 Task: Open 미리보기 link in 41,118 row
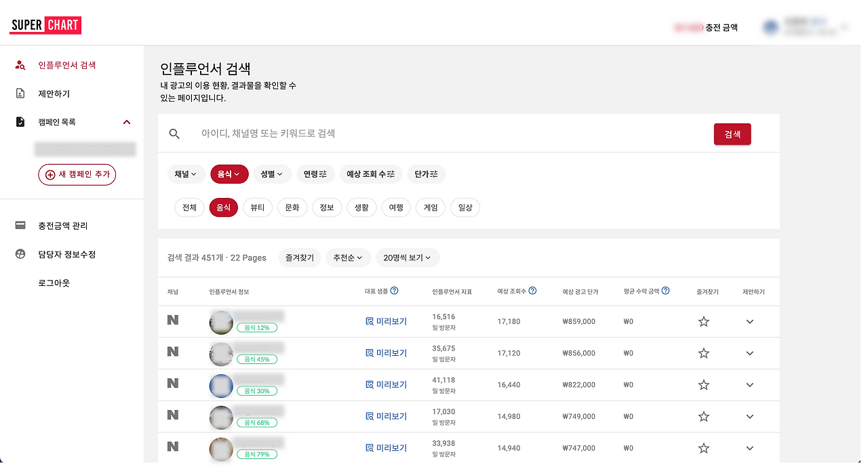click(386, 384)
